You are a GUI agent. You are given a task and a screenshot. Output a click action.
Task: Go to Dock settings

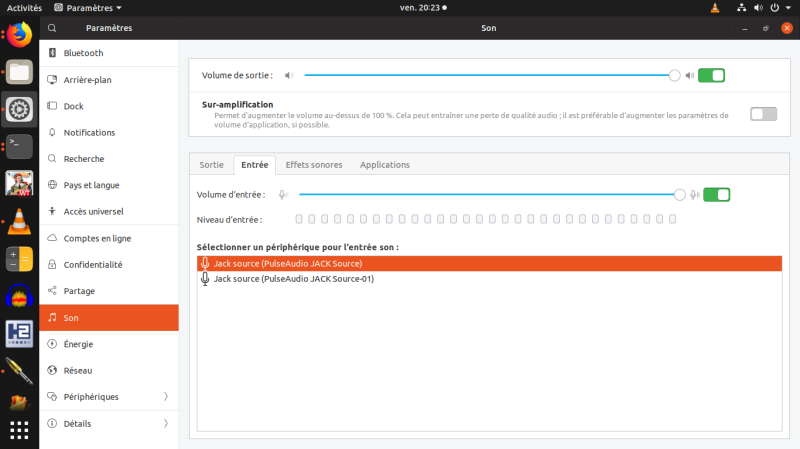[109, 106]
